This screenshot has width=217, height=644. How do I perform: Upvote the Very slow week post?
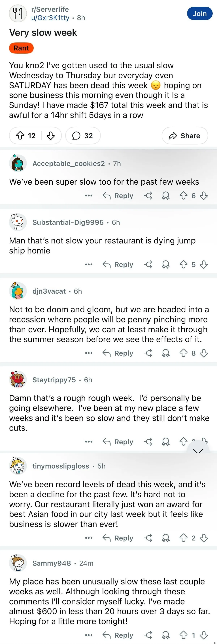pos(20,136)
